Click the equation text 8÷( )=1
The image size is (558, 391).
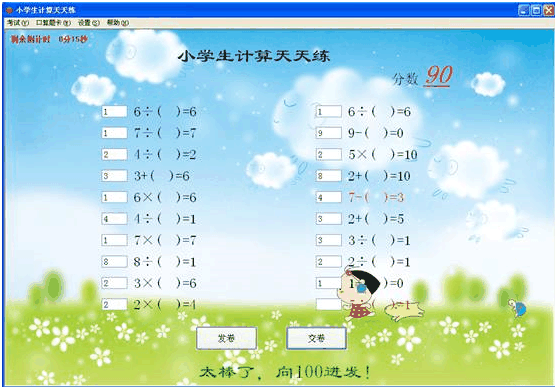tap(165, 262)
